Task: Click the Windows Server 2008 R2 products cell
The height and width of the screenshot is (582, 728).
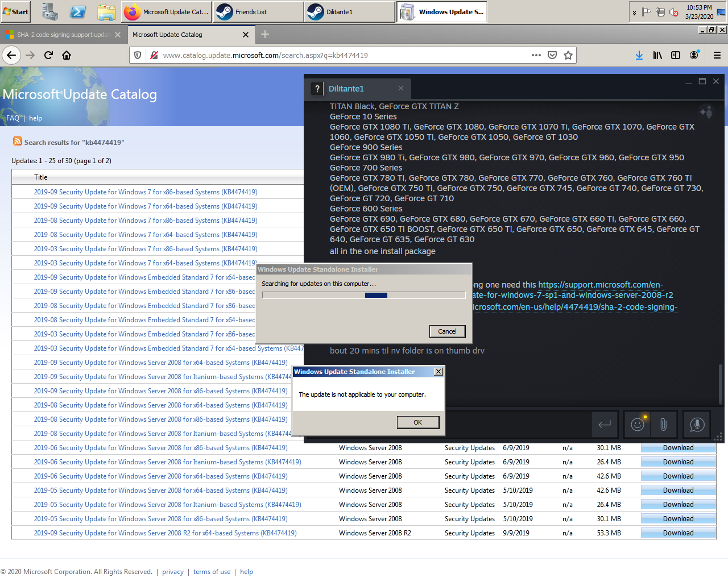Action: tap(375, 533)
